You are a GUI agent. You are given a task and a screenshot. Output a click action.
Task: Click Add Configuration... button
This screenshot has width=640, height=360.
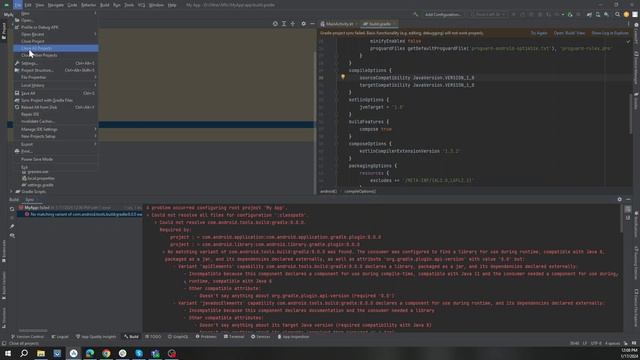tap(442, 14)
